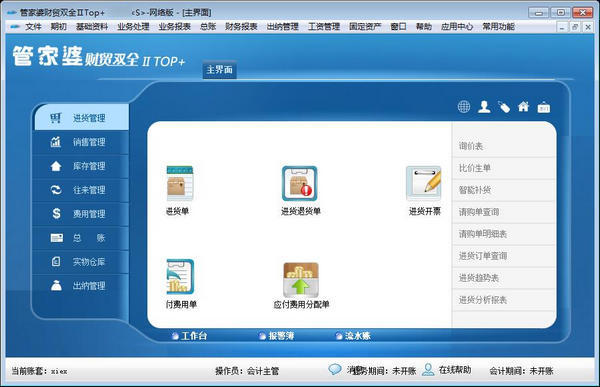Click the 进货管理 shopping cart icon
Viewport: 600px width, 387px height.
[x=56, y=118]
